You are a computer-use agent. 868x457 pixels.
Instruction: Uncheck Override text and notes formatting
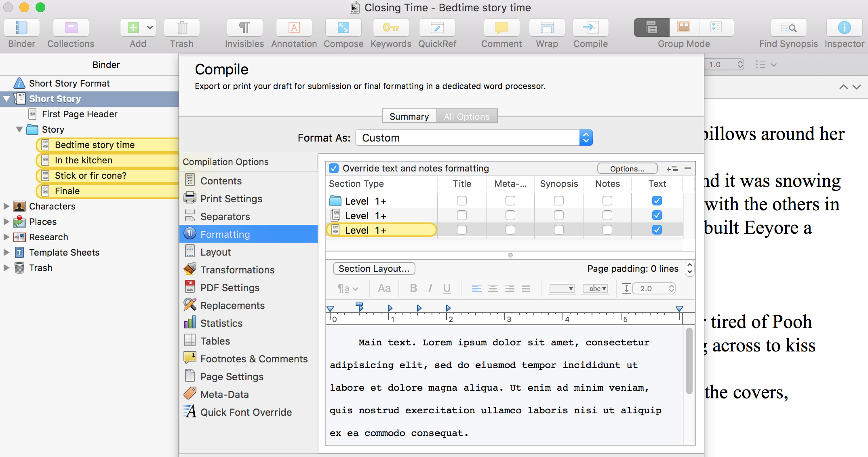click(334, 168)
